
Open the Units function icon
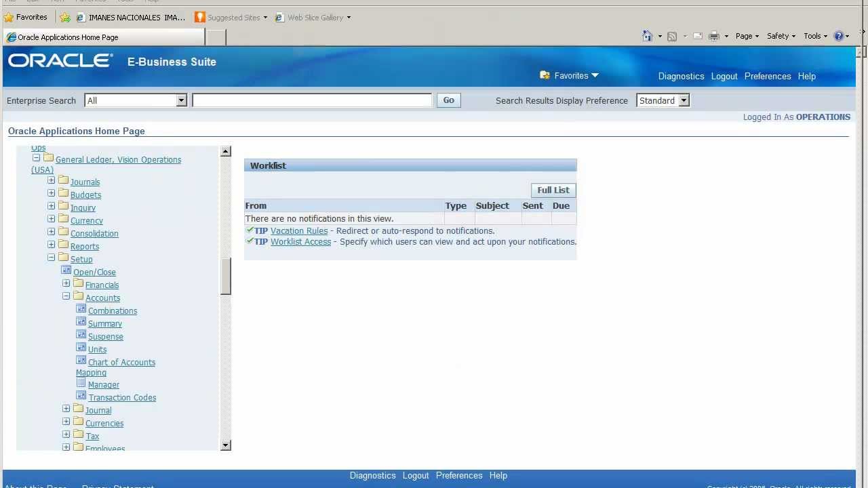(x=81, y=348)
